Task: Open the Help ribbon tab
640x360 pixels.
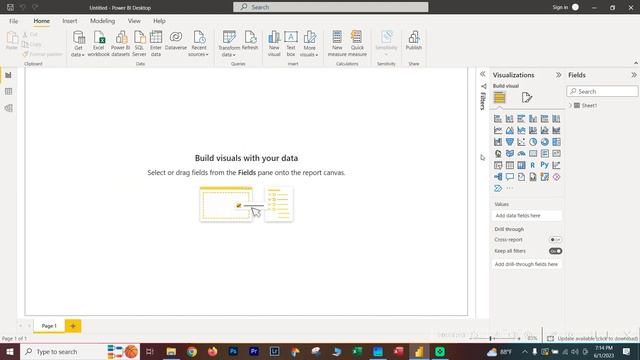Action: [x=159, y=21]
